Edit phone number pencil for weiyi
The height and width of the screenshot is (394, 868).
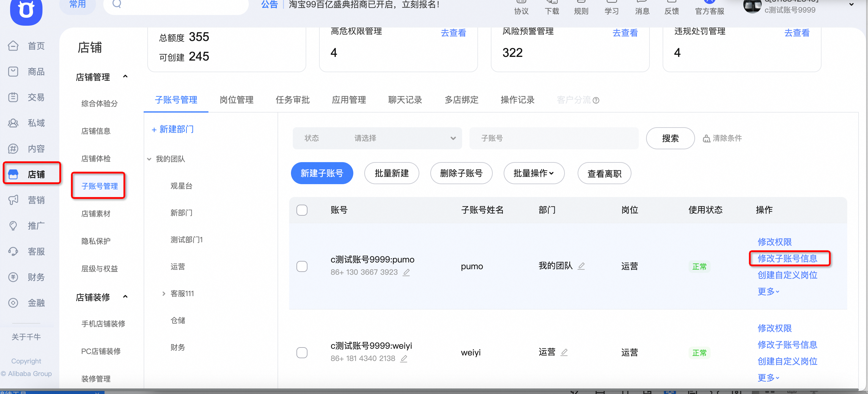point(404,359)
